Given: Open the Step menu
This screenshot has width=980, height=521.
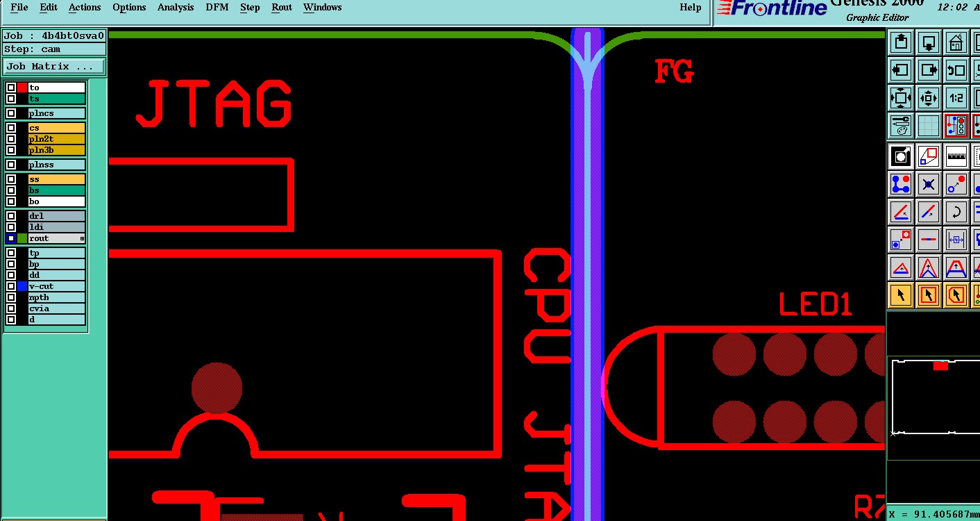Looking at the screenshot, I should pyautogui.click(x=250, y=8).
